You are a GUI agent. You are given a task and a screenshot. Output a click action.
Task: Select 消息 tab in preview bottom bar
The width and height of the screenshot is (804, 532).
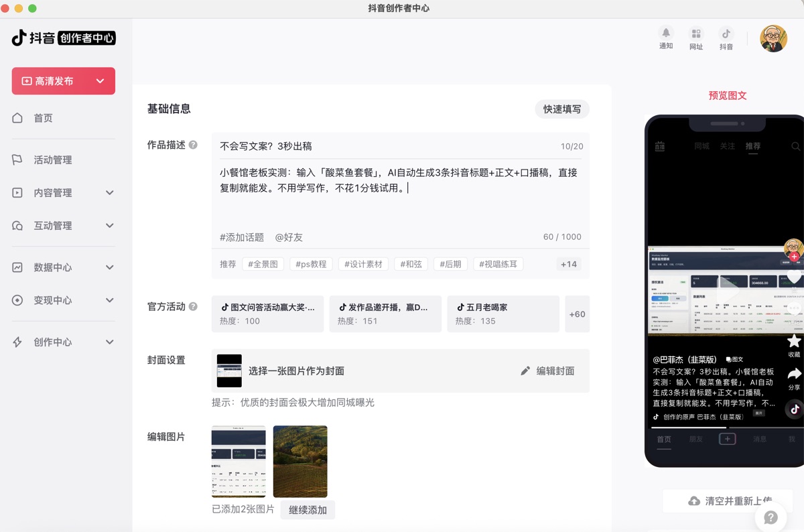[760, 439]
